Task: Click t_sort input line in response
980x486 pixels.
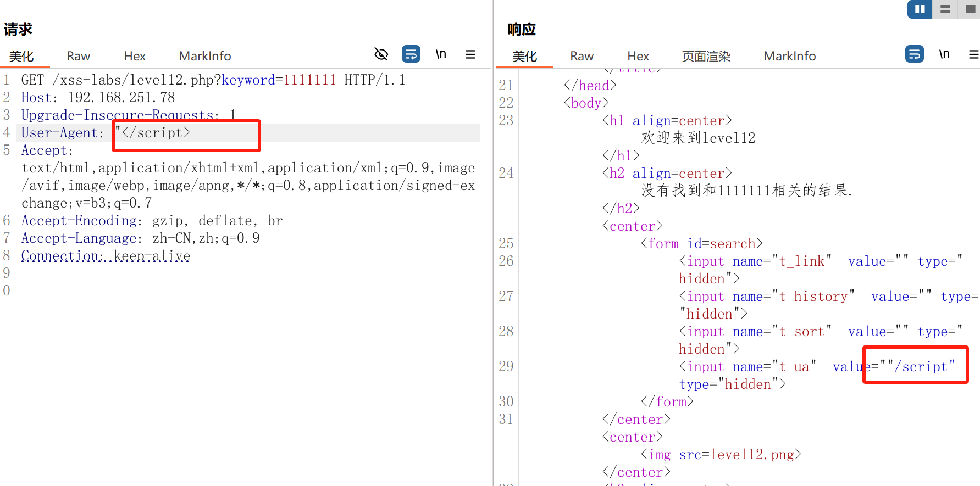Action: [821, 340]
